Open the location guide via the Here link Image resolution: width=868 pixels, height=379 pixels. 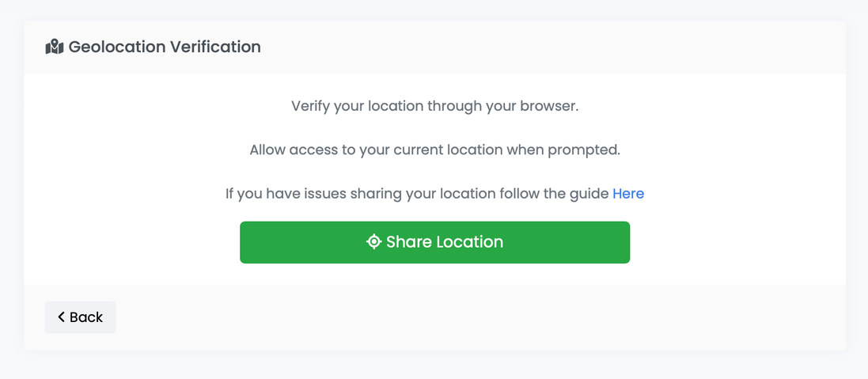click(x=628, y=194)
